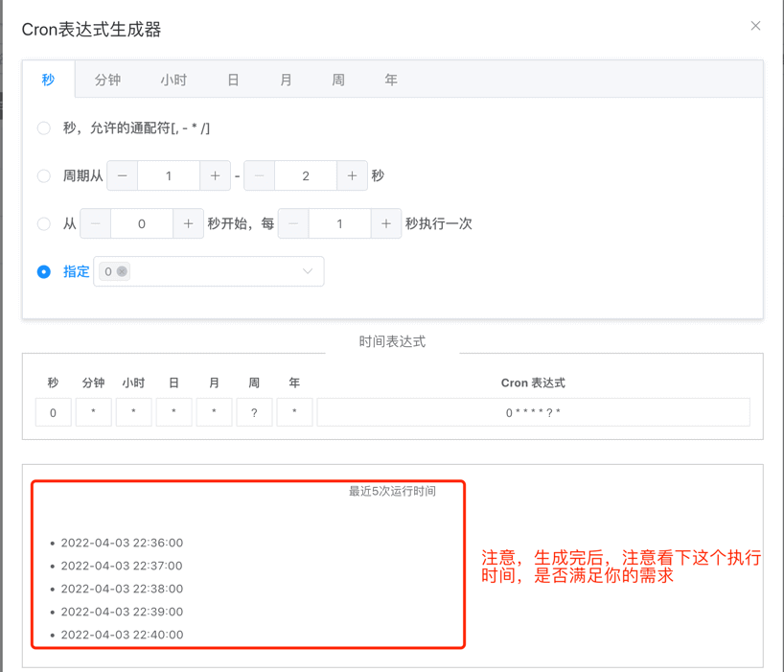Increase the period end value of 2
Screen dimensions: 784x672
352,176
